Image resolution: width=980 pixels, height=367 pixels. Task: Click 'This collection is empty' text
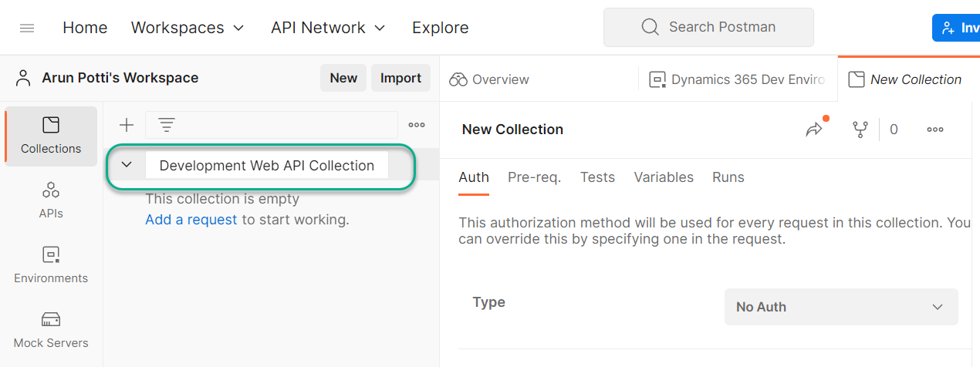222,199
